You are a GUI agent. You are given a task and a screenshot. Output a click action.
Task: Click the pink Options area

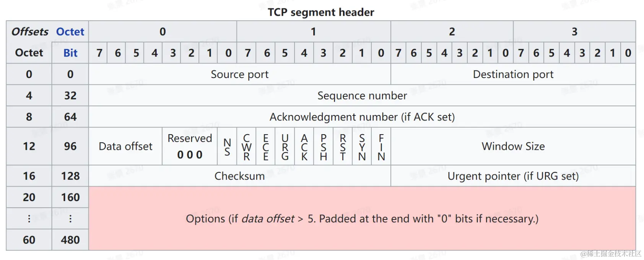pos(362,219)
